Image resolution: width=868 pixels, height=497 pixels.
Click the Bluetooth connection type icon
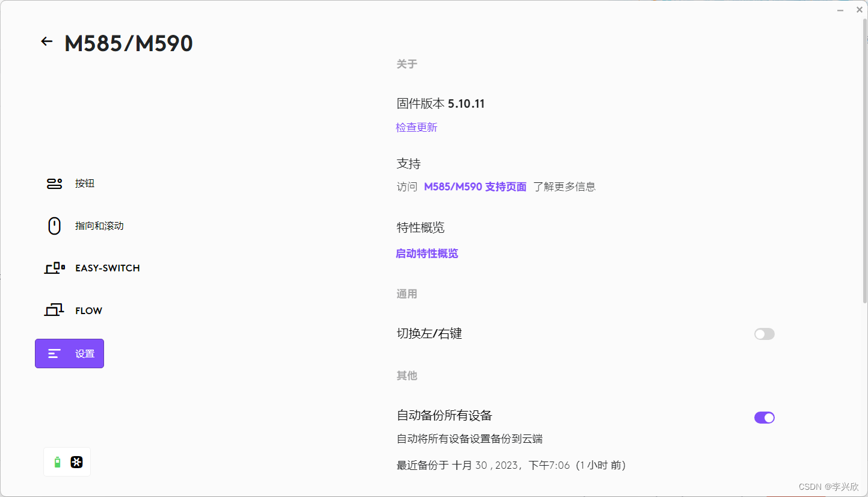(x=76, y=463)
